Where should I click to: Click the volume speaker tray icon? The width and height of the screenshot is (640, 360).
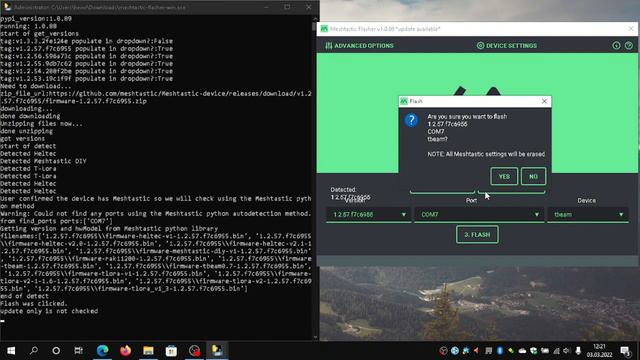(x=567, y=351)
